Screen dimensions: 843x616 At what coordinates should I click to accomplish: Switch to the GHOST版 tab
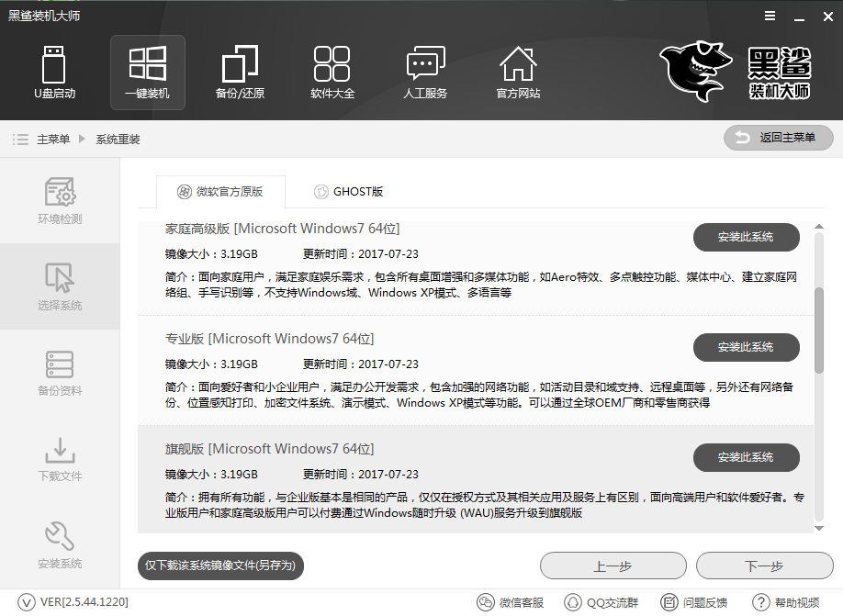pos(349,191)
